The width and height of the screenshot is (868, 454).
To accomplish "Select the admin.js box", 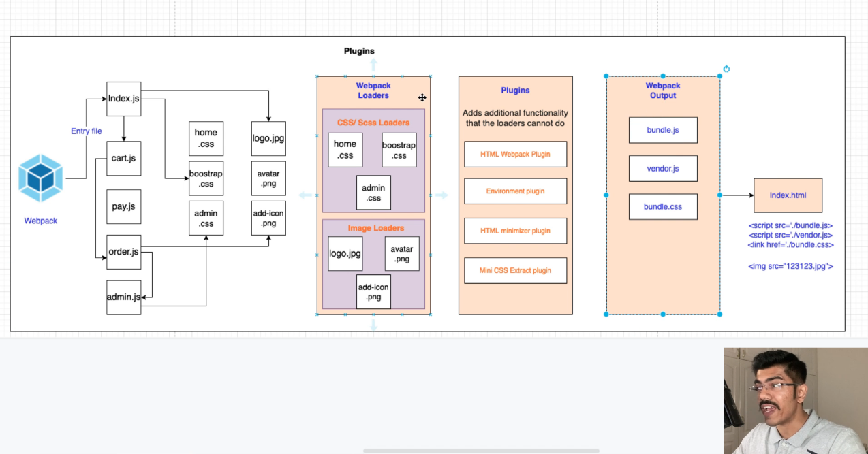I will [124, 297].
